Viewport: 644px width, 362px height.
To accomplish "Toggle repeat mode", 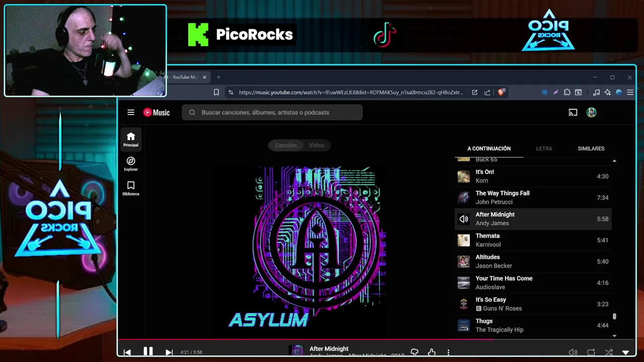I will (591, 352).
